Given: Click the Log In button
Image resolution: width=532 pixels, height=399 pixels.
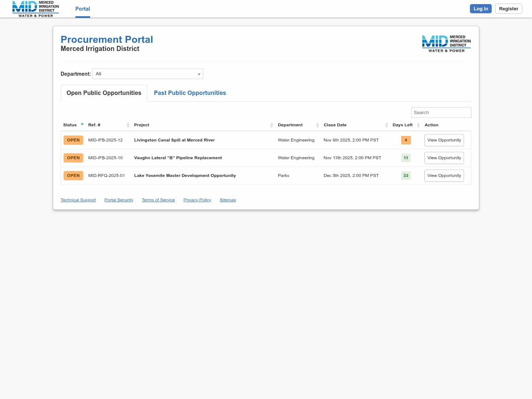Looking at the screenshot, I should tap(481, 8).
